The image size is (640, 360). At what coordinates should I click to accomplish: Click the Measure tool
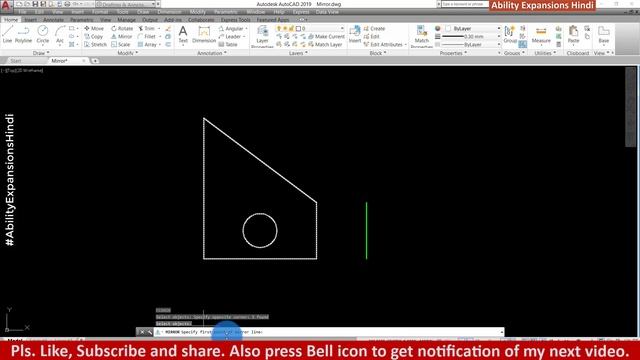pos(541,34)
